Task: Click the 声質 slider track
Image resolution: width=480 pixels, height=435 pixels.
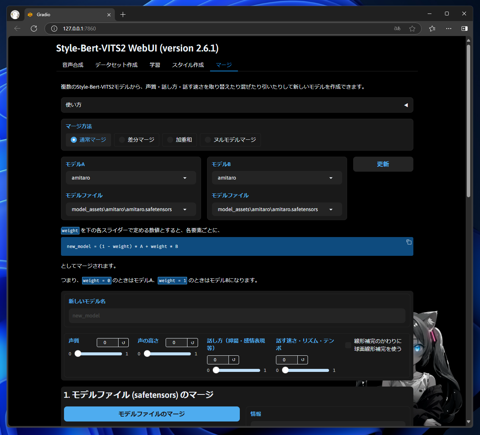Action: 99,354
